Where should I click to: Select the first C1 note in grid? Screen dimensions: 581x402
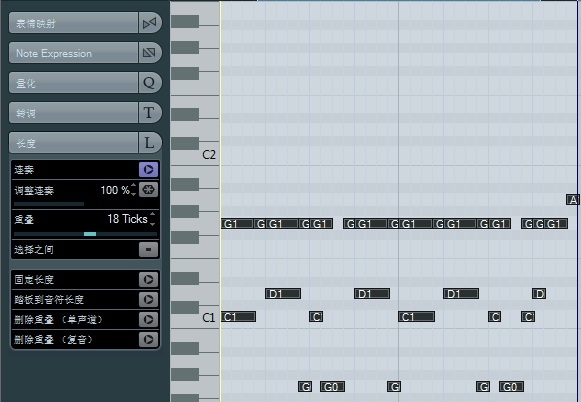[239, 317]
